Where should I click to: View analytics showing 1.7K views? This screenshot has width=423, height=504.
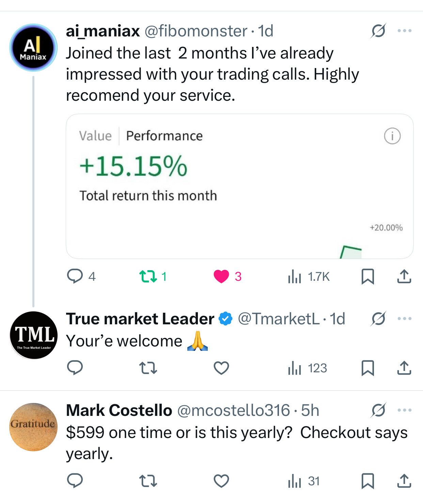coord(309,276)
